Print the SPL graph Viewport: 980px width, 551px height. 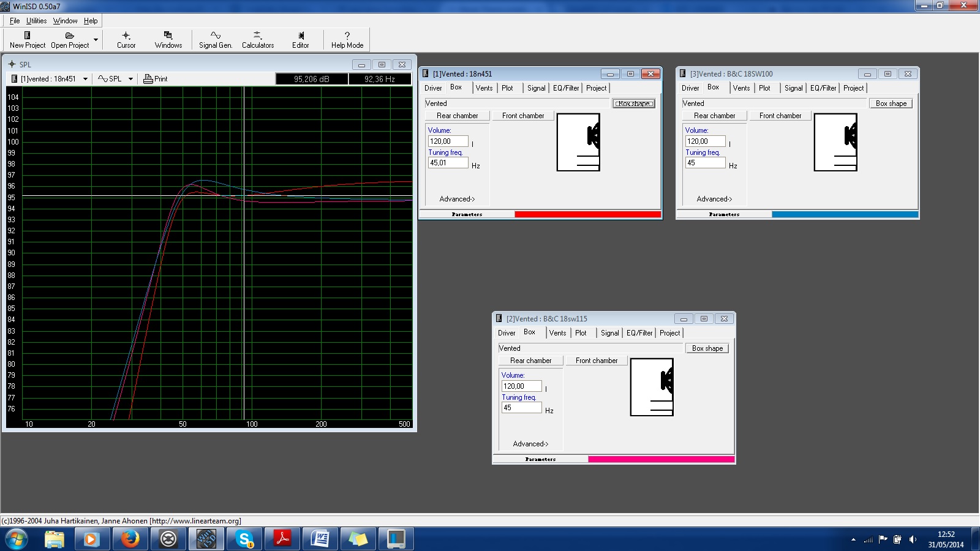point(156,79)
